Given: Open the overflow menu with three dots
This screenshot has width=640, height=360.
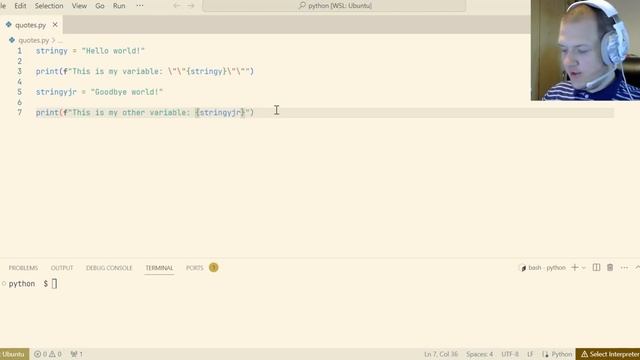Looking at the screenshot, I should (x=140, y=6).
